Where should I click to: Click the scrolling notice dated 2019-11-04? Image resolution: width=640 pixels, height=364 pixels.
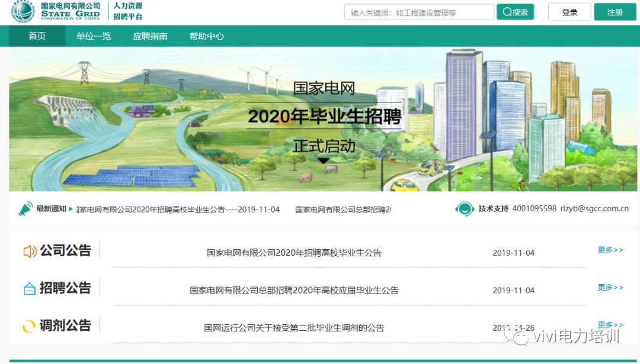[x=178, y=210]
